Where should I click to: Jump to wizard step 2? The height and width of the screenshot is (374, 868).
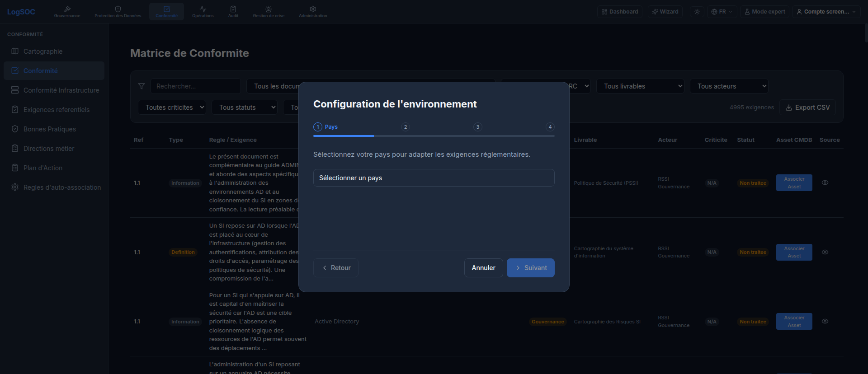point(406,127)
